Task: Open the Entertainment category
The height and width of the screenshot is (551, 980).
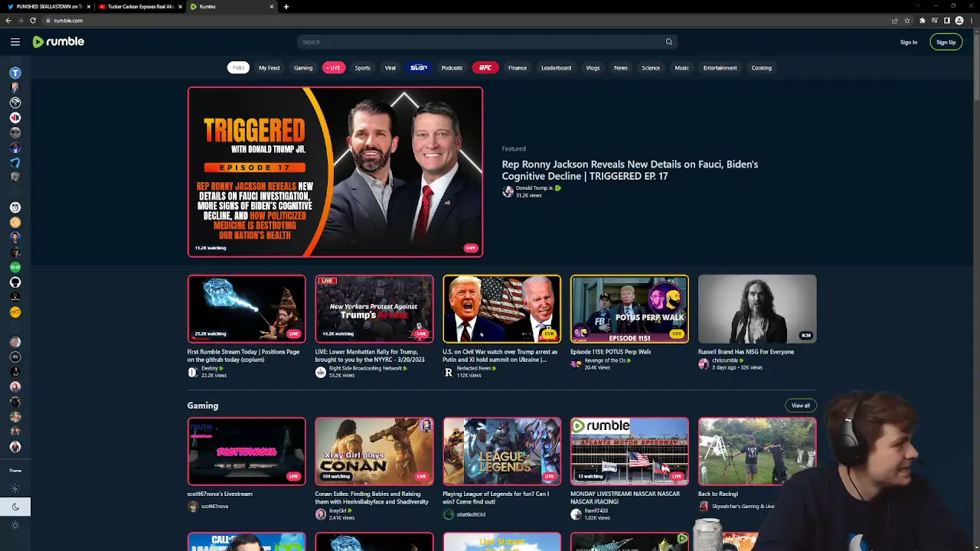Action: (x=720, y=68)
